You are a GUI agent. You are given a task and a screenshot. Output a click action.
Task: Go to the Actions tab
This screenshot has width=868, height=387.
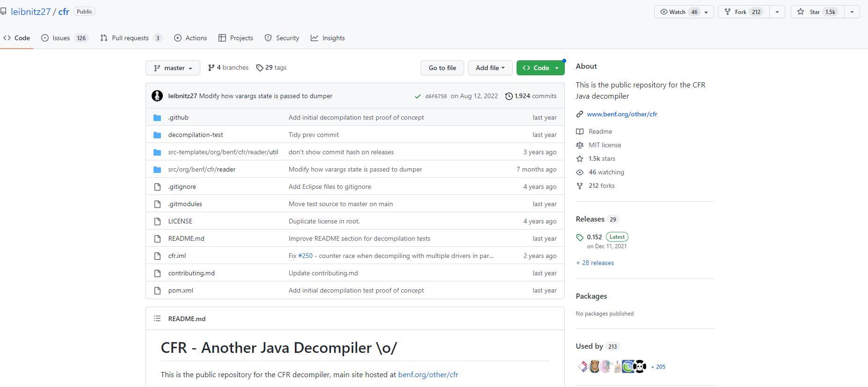tap(190, 38)
